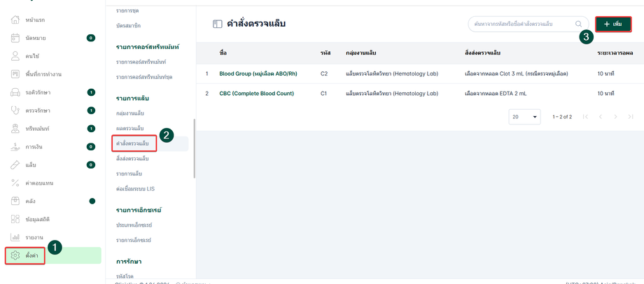This screenshot has height=284, width=644.
Task: Open the รอคิวรักษา queue icon
Action: [x=15, y=92]
